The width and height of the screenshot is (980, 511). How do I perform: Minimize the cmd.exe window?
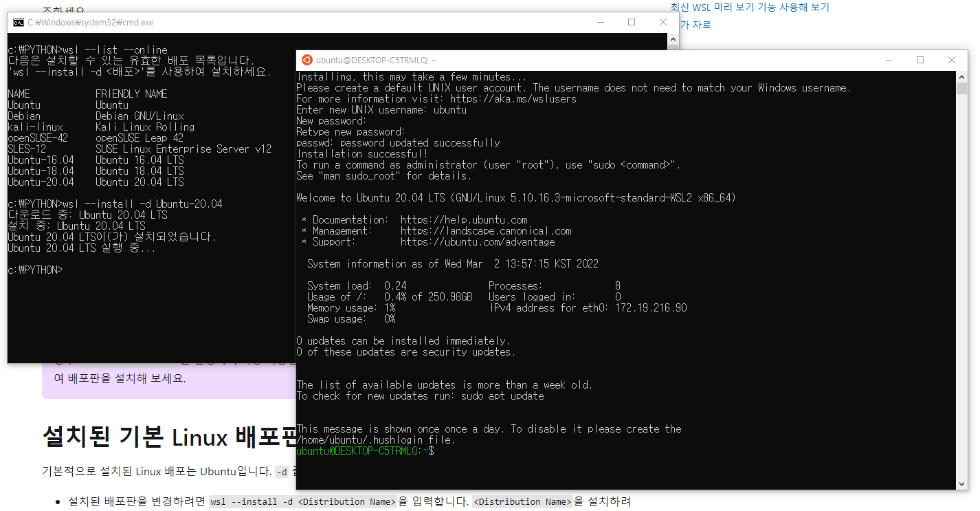[x=599, y=23]
